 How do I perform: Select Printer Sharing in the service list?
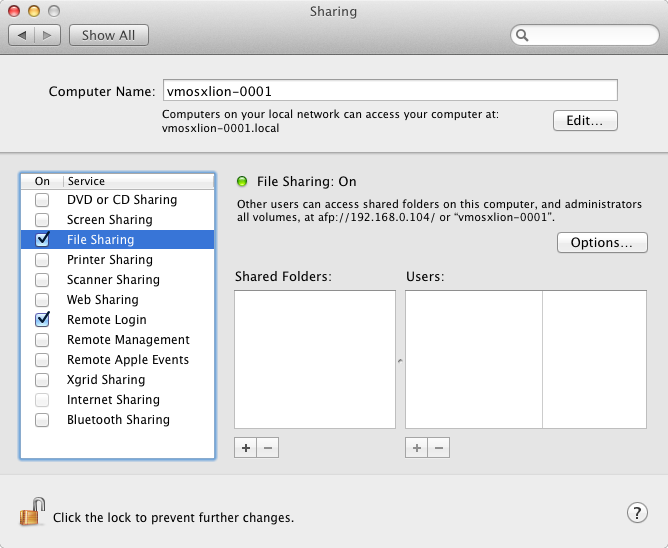tap(110, 260)
